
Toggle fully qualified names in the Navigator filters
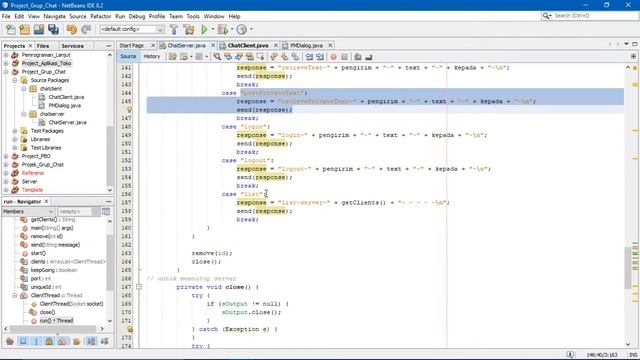coord(76,341)
